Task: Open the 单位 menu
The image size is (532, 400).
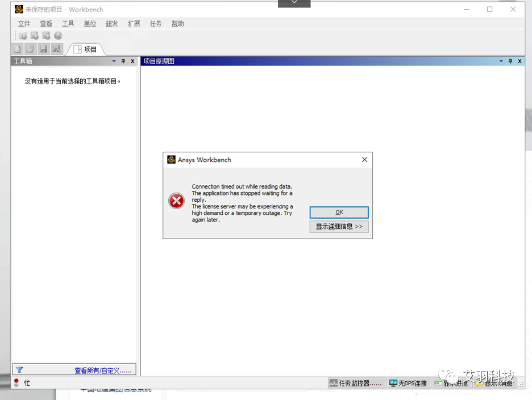Action: click(90, 24)
